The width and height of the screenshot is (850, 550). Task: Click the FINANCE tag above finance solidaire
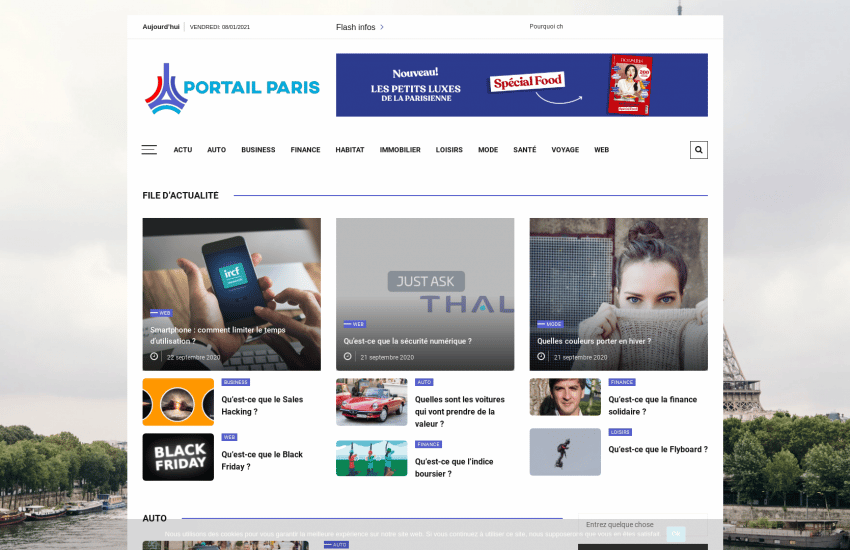pyautogui.click(x=622, y=382)
